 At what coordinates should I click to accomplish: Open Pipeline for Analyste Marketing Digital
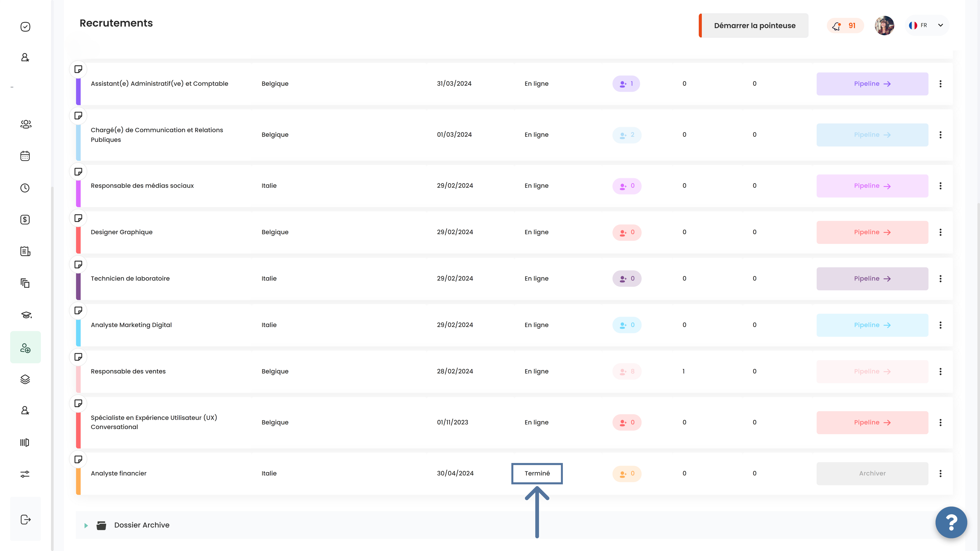(872, 325)
